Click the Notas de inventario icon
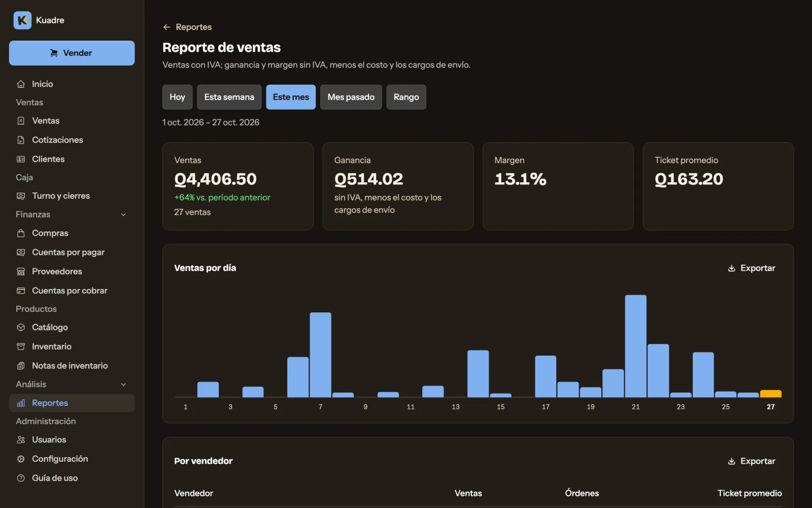The image size is (812, 508). pyautogui.click(x=21, y=366)
